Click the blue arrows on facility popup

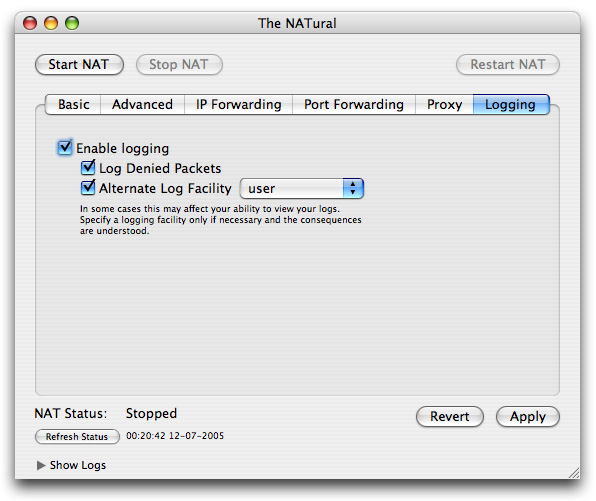coord(353,189)
